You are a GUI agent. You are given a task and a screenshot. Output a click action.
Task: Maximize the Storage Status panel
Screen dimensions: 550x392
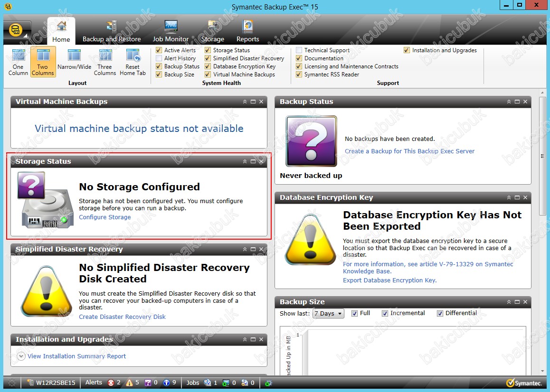pos(253,162)
